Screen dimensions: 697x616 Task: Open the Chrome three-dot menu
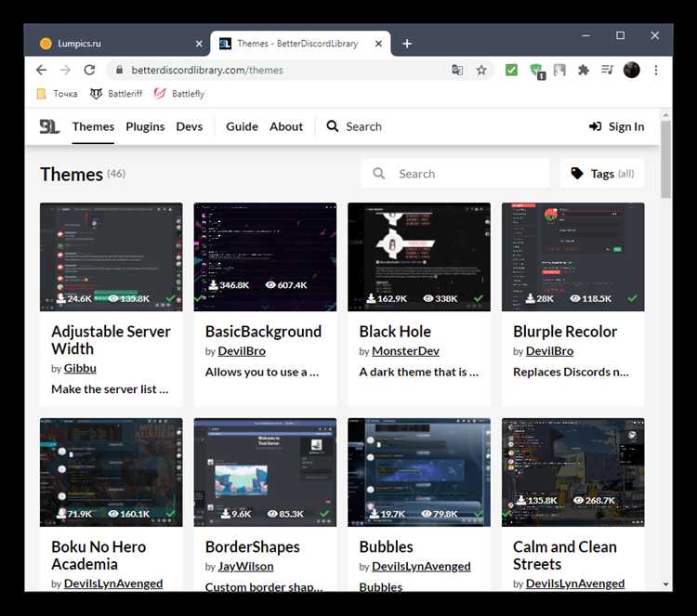pos(656,70)
